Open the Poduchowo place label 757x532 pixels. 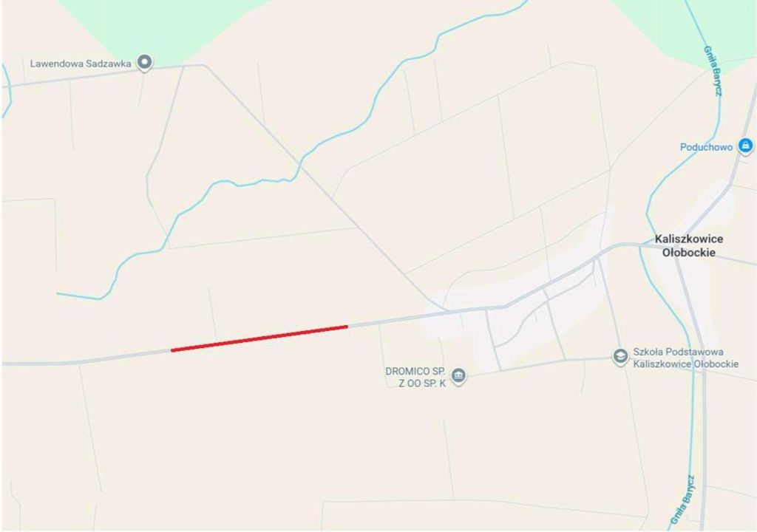coord(706,147)
